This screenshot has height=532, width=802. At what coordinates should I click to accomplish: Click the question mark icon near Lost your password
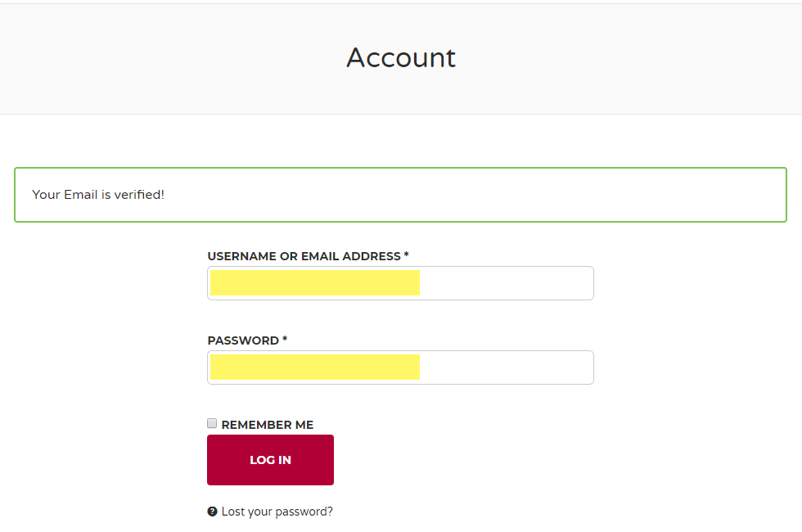(212, 512)
